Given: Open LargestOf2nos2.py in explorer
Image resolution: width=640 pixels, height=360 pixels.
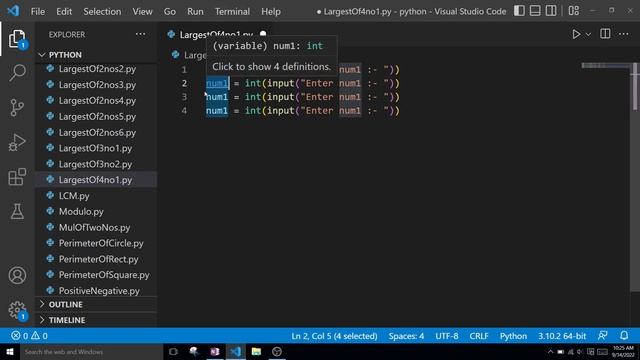Looking at the screenshot, I should [x=96, y=69].
